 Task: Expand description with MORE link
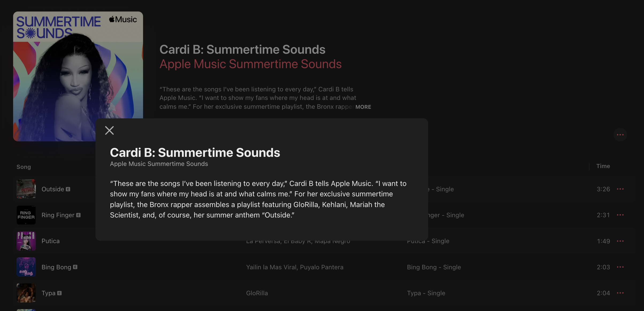pos(363,107)
